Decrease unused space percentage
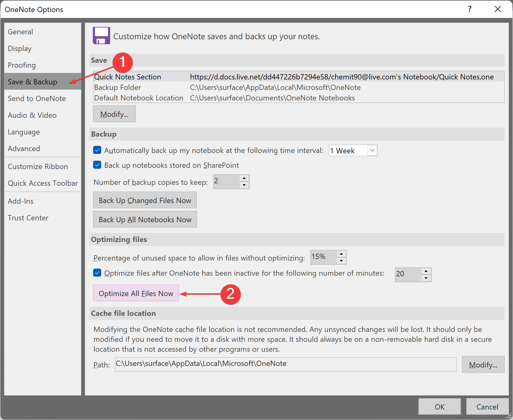513x420 pixels. click(x=341, y=261)
